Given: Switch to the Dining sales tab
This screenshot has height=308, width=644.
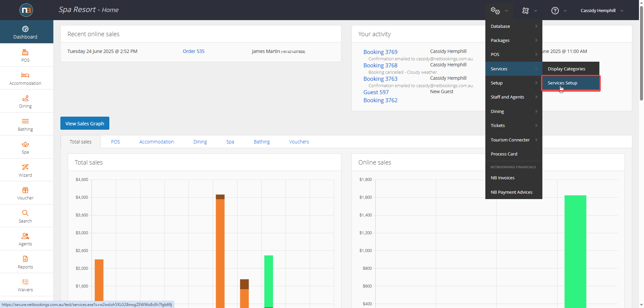Looking at the screenshot, I should tap(200, 142).
